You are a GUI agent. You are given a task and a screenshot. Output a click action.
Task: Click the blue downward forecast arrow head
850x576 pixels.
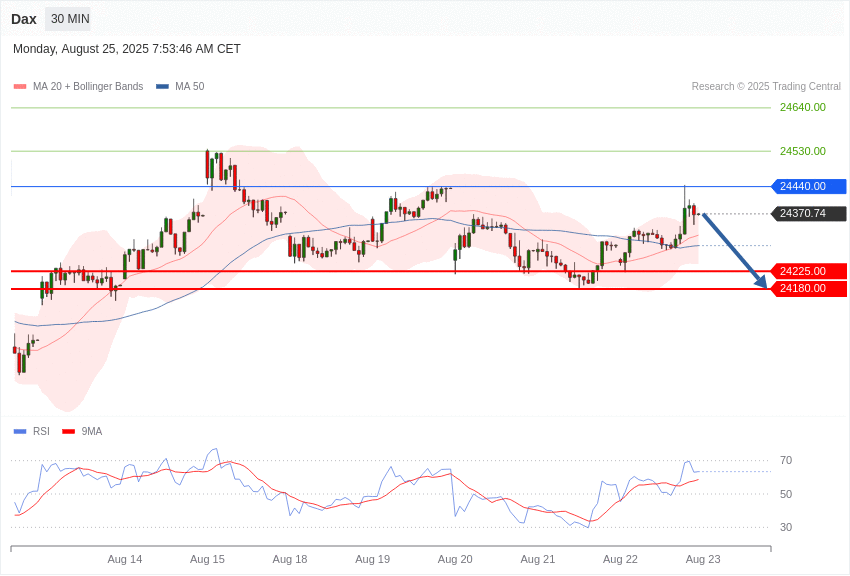[x=762, y=282]
